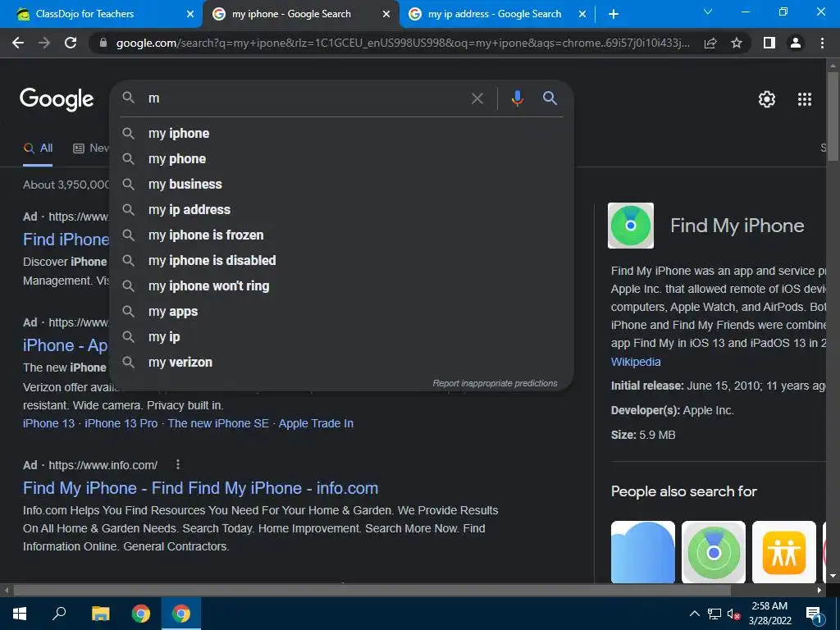Open Chrome side panel icon
840x630 pixels.
coord(769,43)
